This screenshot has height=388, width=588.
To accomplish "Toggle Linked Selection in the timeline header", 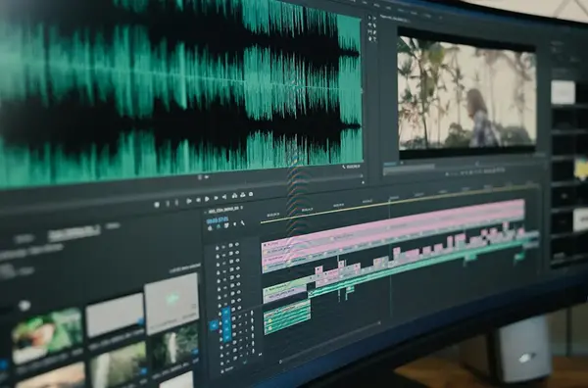I will pos(226,225).
